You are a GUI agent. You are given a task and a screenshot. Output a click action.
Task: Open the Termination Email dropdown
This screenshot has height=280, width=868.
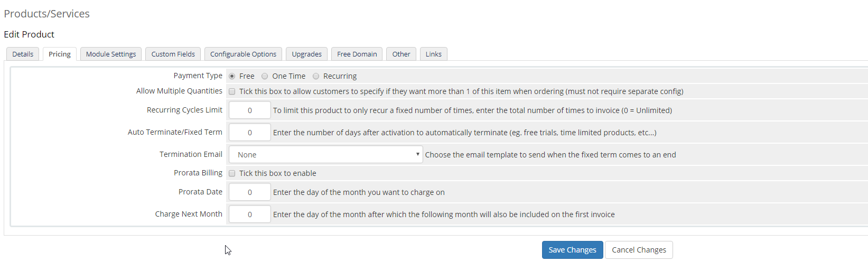point(325,155)
